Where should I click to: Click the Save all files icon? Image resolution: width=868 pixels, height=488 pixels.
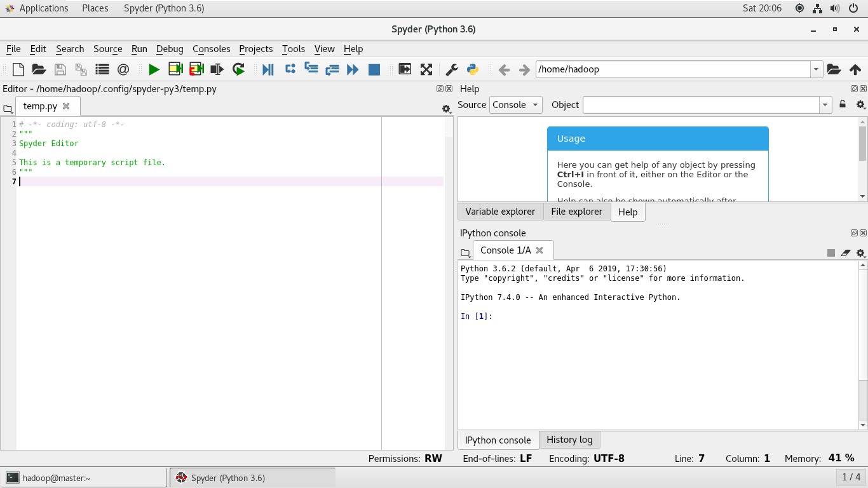coord(81,69)
